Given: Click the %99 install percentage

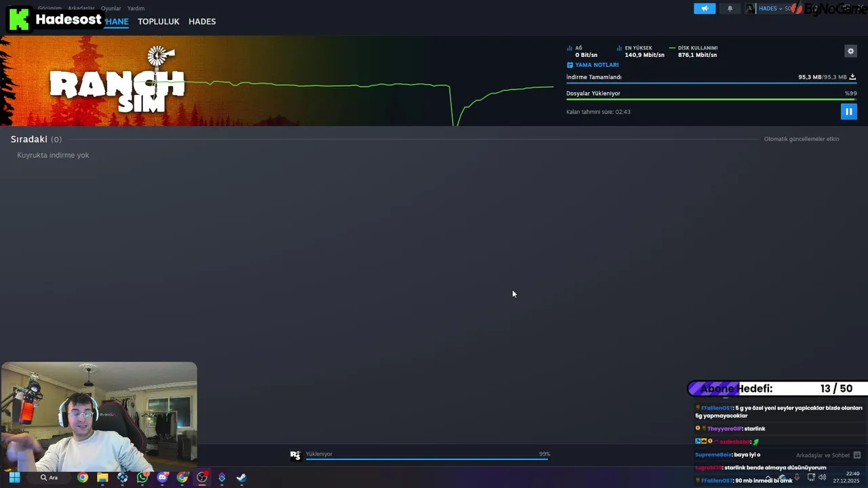Looking at the screenshot, I should (x=850, y=94).
